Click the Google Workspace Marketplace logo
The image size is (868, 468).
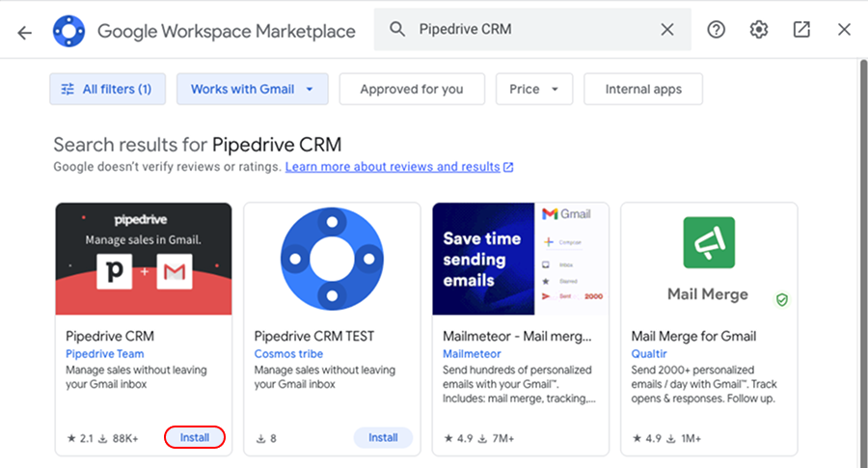pos(69,31)
